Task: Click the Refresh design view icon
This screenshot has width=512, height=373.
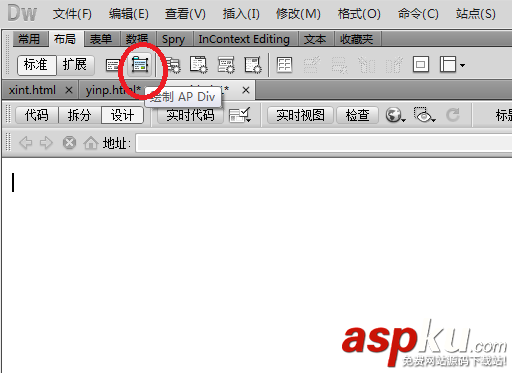Action: 453,115
